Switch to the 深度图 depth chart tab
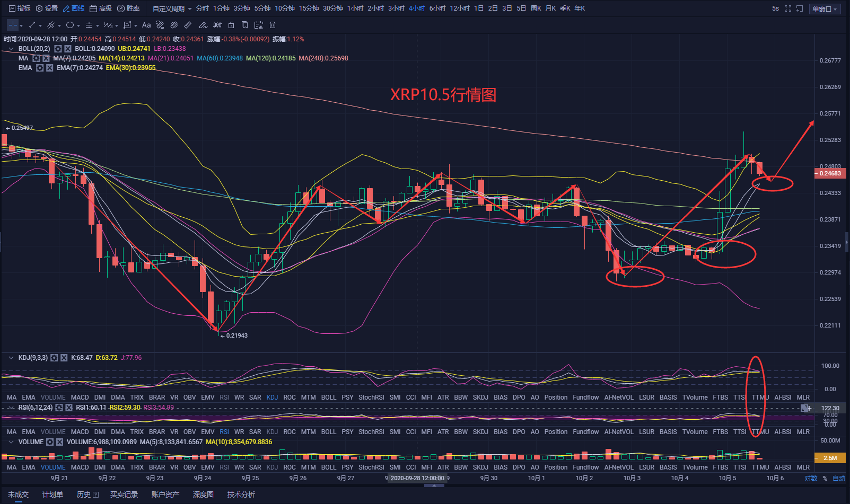 click(203, 494)
